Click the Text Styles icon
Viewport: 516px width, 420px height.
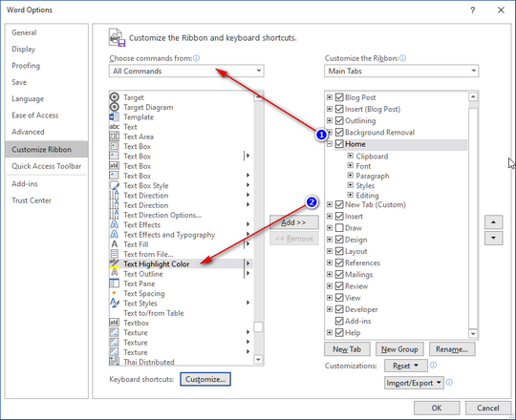115,303
